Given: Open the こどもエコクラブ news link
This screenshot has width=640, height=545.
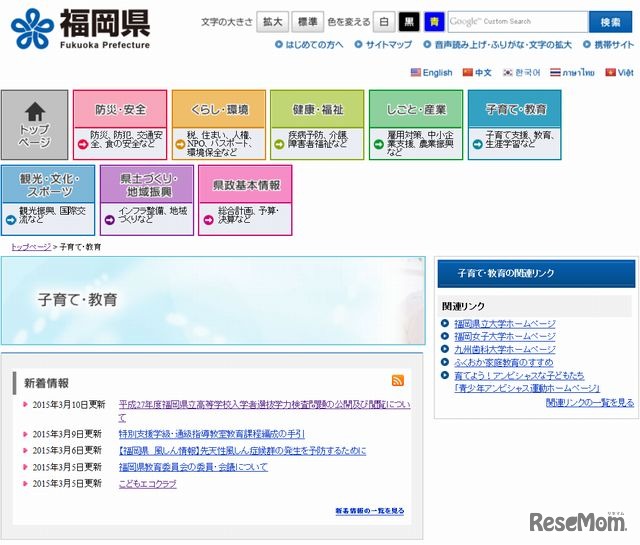Looking at the screenshot, I should click(148, 484).
